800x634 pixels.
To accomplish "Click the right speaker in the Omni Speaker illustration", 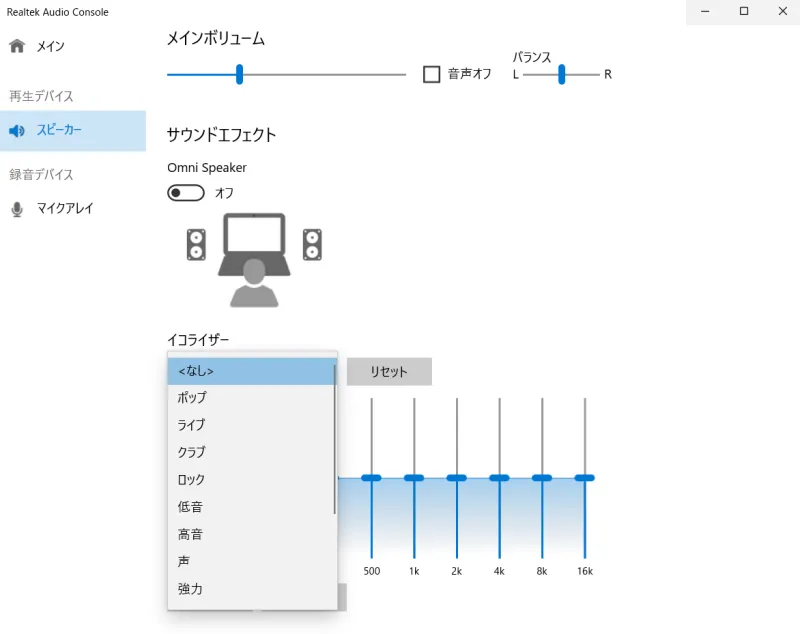I will (312, 243).
